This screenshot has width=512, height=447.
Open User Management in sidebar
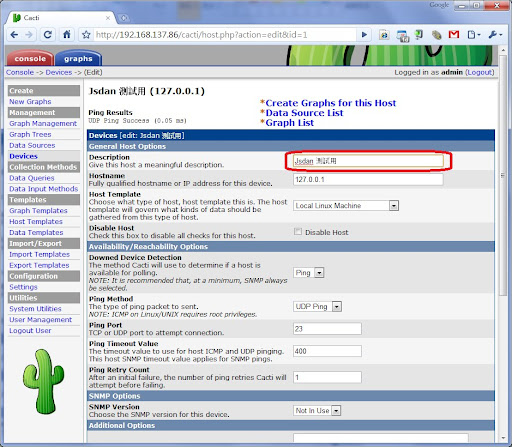pyautogui.click(x=41, y=320)
